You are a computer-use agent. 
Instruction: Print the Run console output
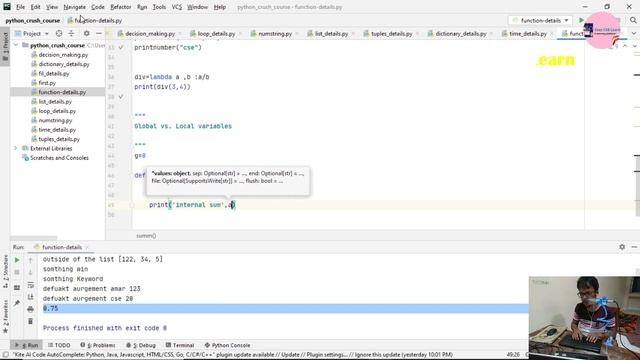pyautogui.click(x=30, y=309)
